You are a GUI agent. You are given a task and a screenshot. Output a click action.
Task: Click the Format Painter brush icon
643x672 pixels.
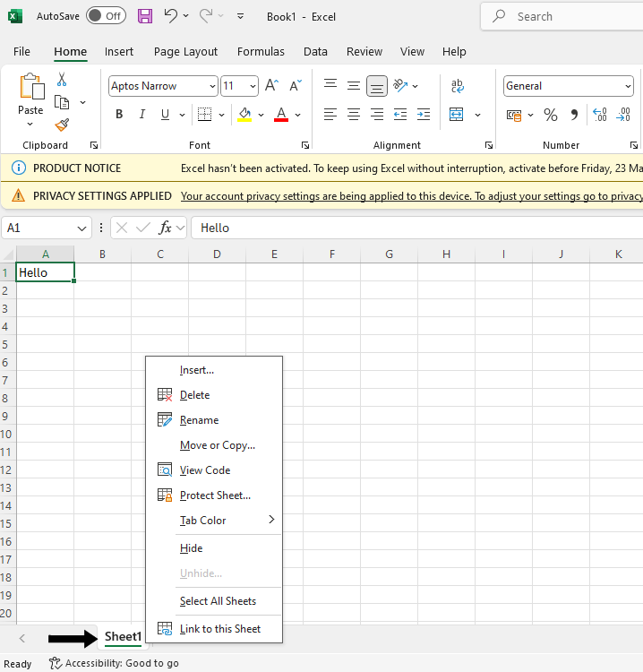62,125
